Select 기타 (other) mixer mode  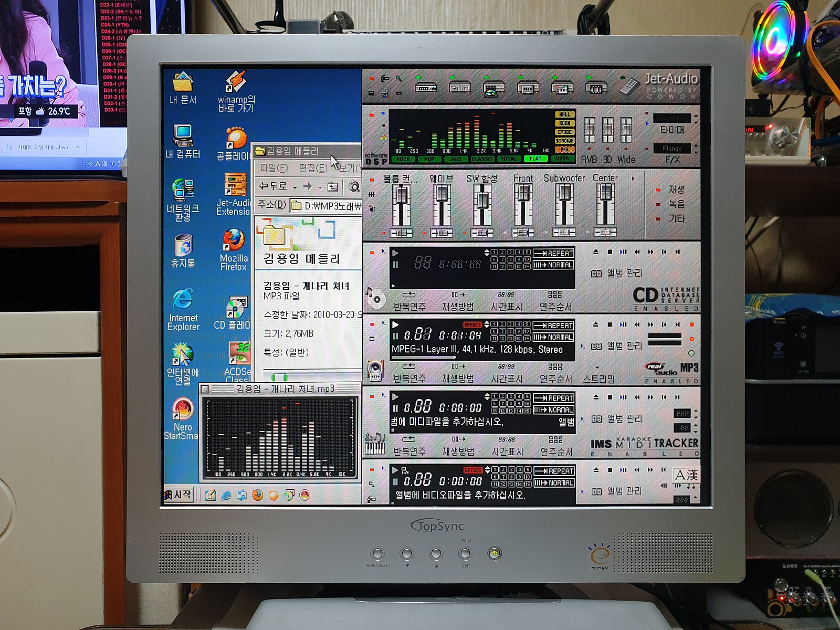676,218
